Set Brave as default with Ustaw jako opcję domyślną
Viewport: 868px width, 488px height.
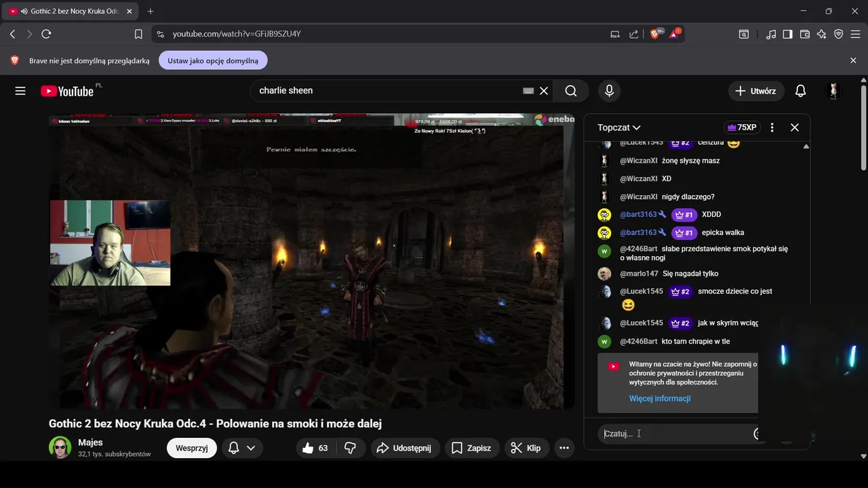point(213,60)
